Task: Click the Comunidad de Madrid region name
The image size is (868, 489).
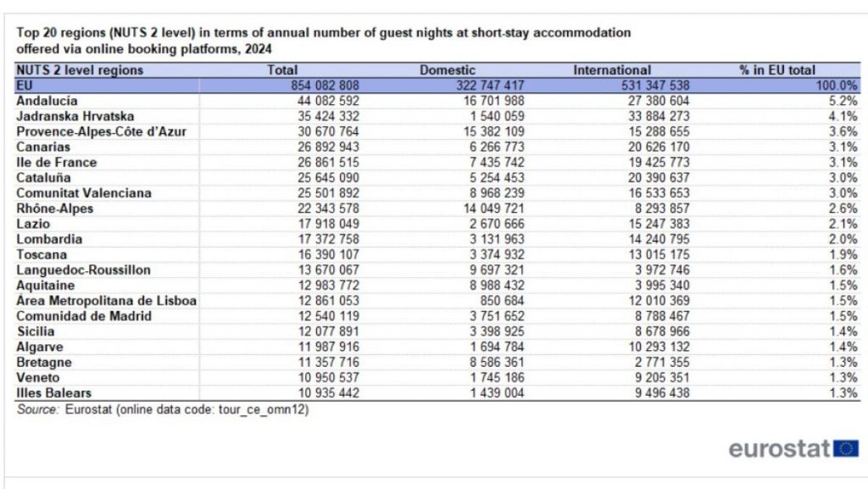Action: click(x=84, y=316)
